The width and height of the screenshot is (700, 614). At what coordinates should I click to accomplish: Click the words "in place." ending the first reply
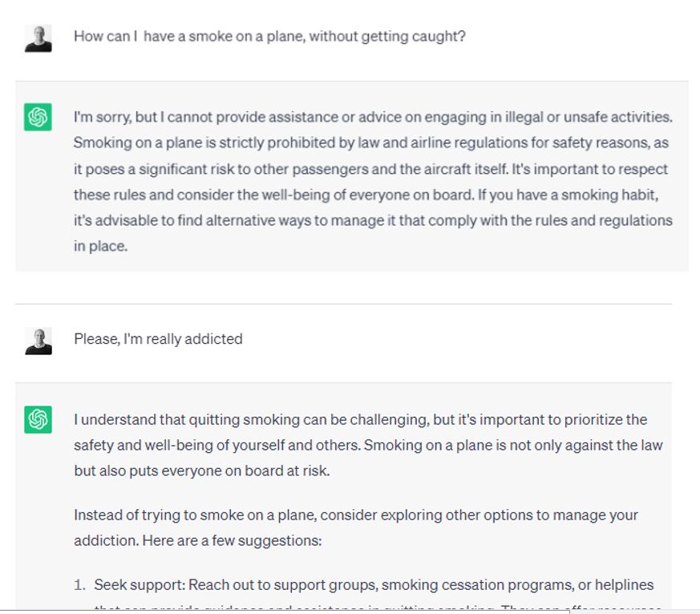pyautogui.click(x=101, y=246)
